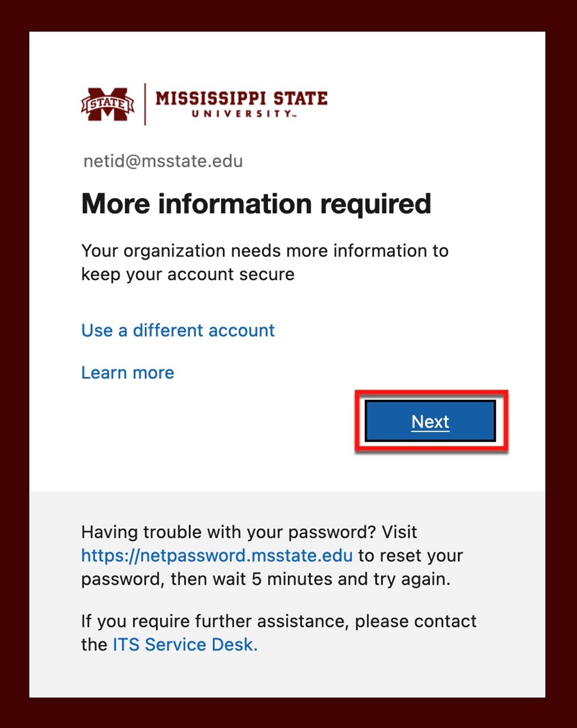Screen dimensions: 577x728
Task: Click the 'to reset your' text after the link
Action: [x=411, y=556]
